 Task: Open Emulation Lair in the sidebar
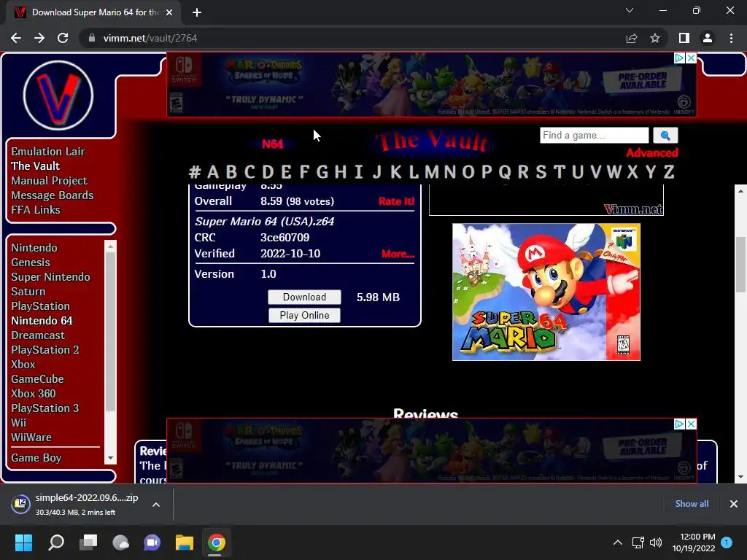[48, 152]
